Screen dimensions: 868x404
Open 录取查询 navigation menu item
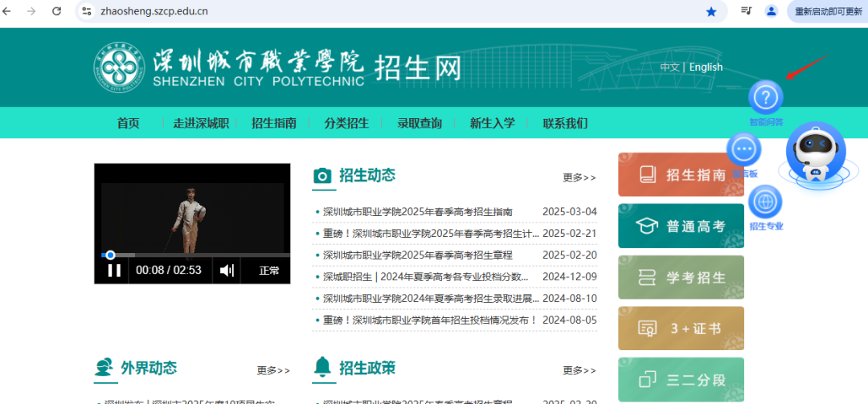(x=420, y=123)
